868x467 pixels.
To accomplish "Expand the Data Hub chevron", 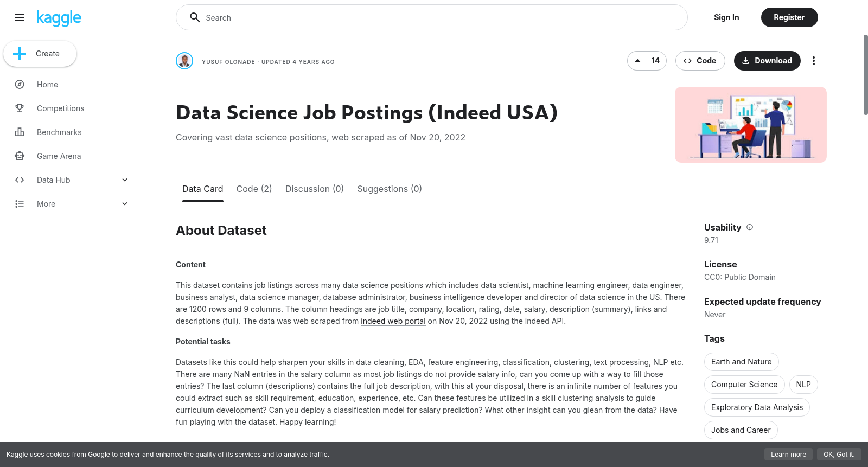I will [x=125, y=180].
